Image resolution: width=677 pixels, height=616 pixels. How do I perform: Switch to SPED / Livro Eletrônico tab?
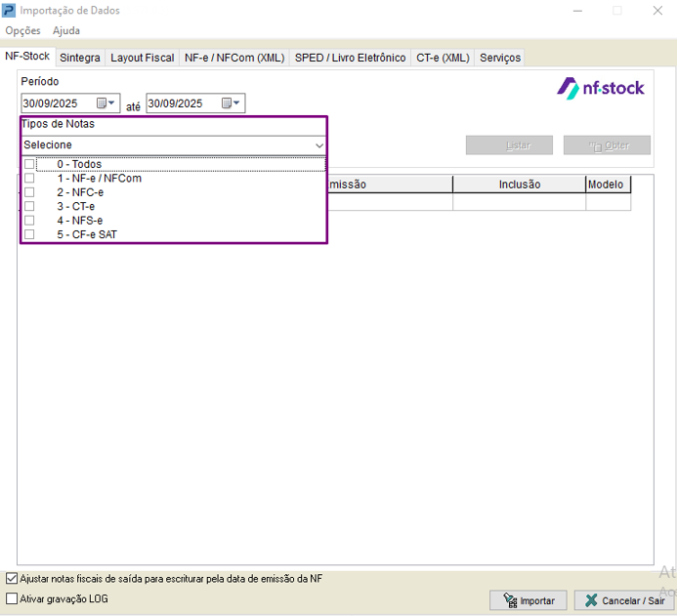coord(350,58)
